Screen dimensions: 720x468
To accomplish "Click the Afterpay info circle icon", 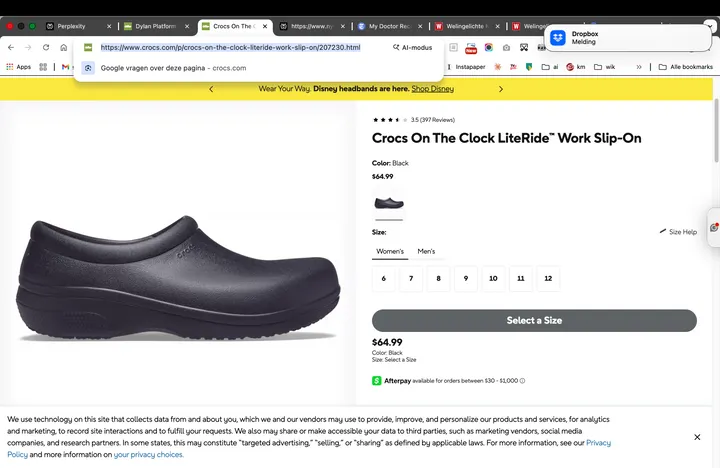I will (x=522, y=380).
